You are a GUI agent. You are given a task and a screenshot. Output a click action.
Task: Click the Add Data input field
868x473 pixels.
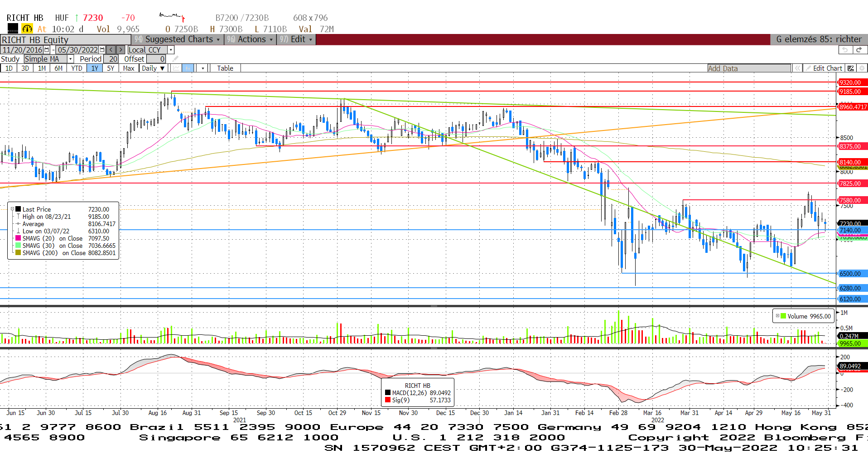(749, 68)
